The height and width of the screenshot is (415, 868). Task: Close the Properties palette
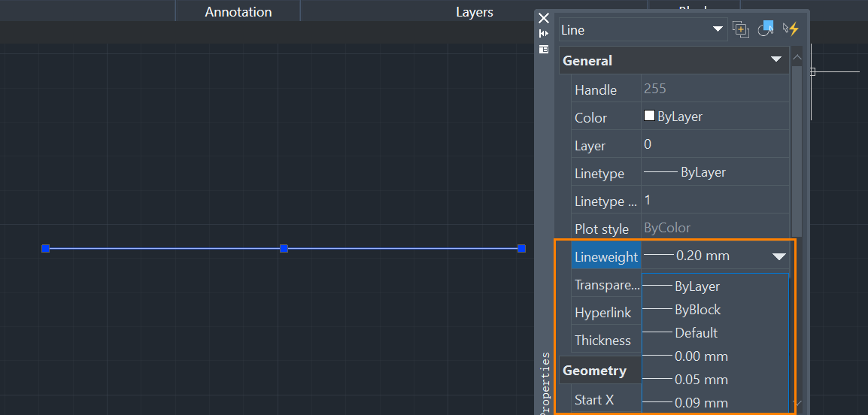544,18
